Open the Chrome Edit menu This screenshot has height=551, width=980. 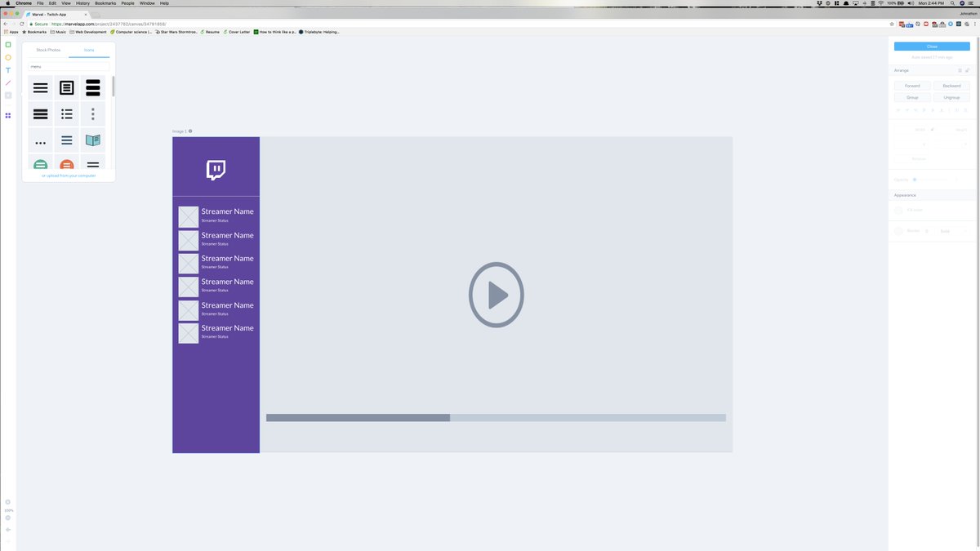tap(52, 3)
